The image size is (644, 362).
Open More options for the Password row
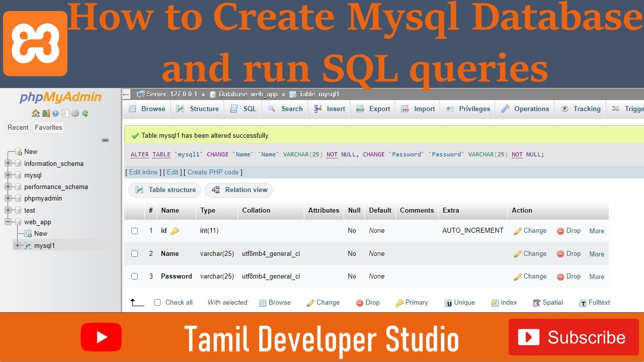tap(597, 277)
